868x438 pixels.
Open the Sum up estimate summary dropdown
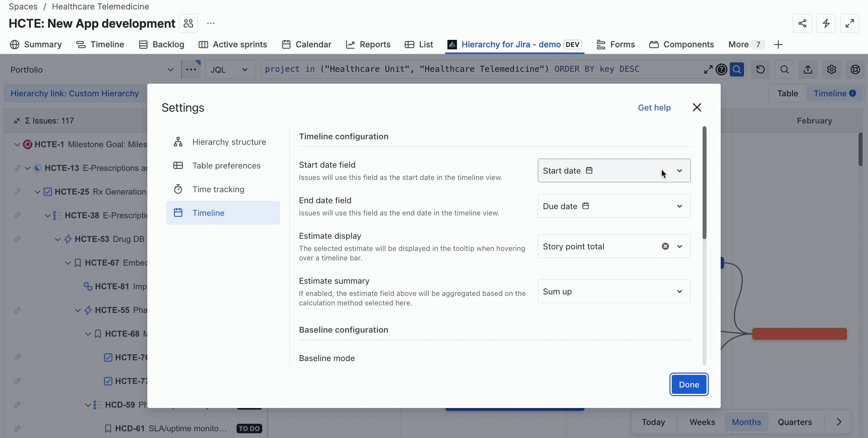tap(614, 291)
